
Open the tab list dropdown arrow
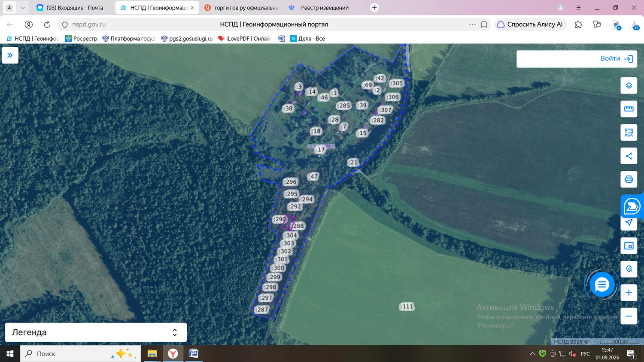pyautogui.click(x=23, y=8)
